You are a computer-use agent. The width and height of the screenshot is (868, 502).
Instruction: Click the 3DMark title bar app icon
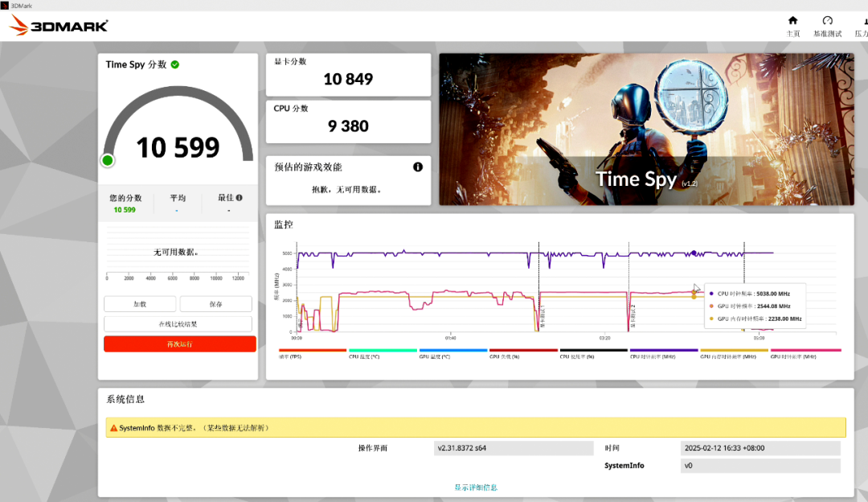click(5, 6)
